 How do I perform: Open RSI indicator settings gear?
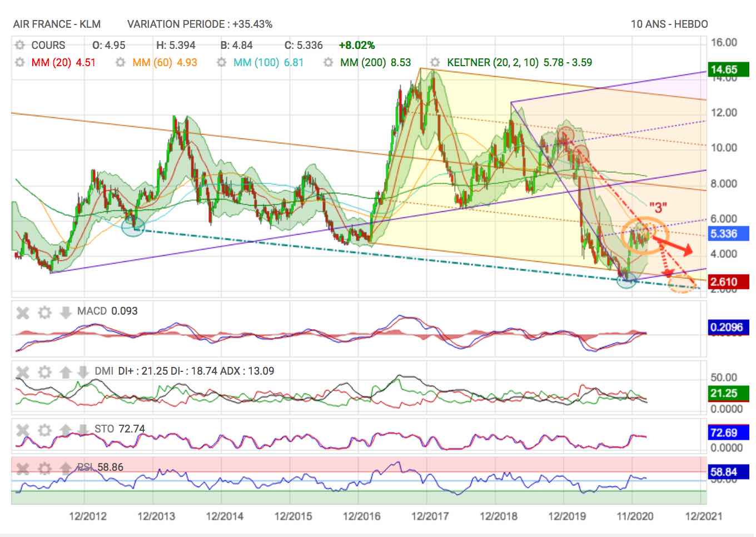pyautogui.click(x=44, y=469)
